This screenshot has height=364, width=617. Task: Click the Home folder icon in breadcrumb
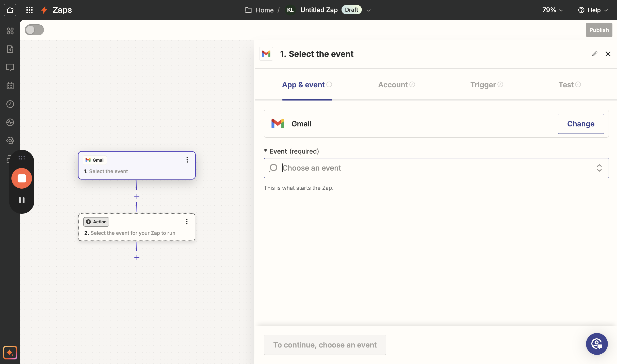tap(248, 10)
